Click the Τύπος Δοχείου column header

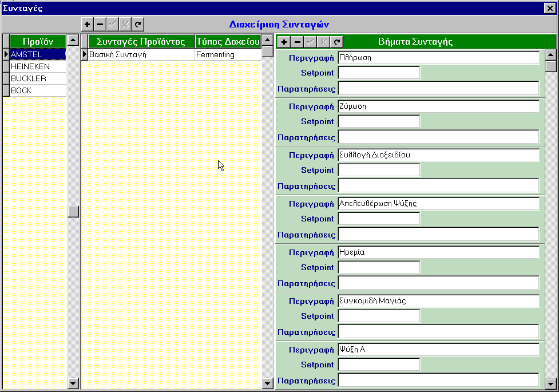click(x=228, y=41)
